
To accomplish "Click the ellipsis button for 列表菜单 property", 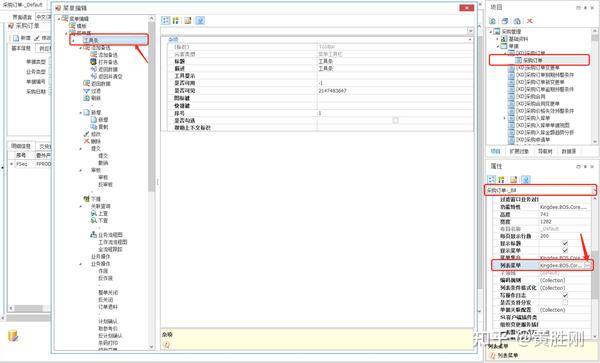I will point(588,265).
